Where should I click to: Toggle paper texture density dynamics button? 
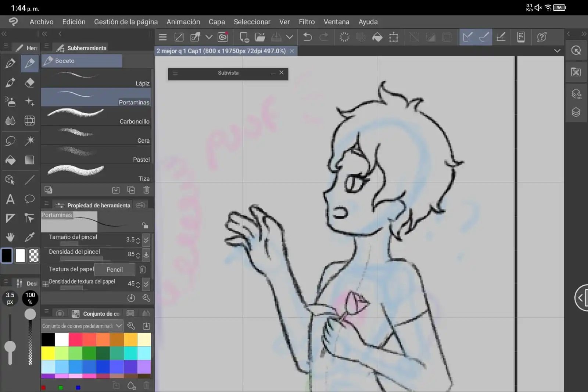146,284
